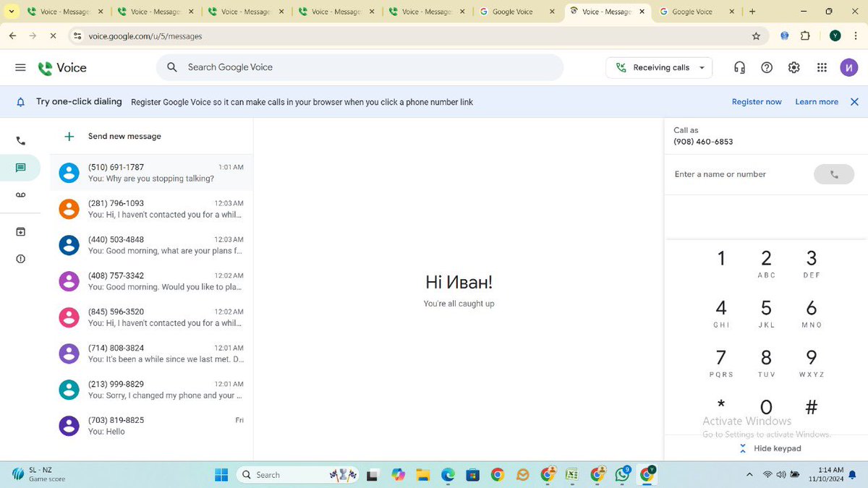This screenshot has width=868, height=488.
Task: Tap keypad pound # key
Action: (x=812, y=408)
